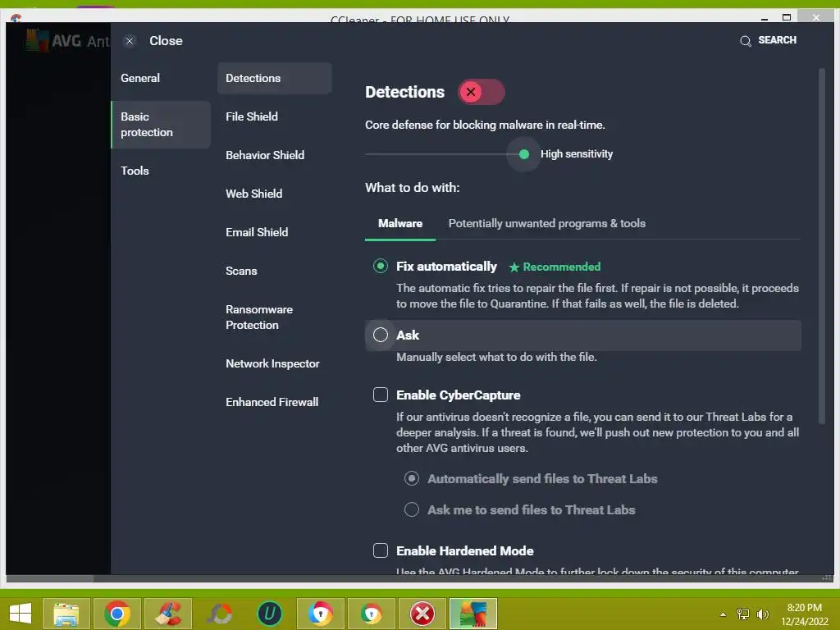Click the horizontal scrollbar at window bottom
This screenshot has width=840, height=630.
point(50,578)
